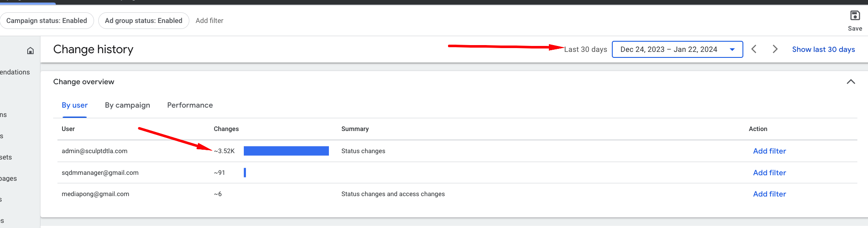Collapse the Change overview section
The width and height of the screenshot is (868, 228).
click(851, 82)
